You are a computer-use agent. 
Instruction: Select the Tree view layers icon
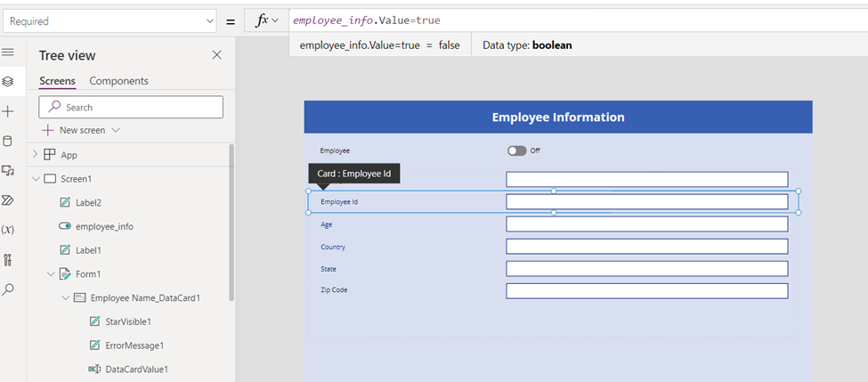pyautogui.click(x=8, y=81)
